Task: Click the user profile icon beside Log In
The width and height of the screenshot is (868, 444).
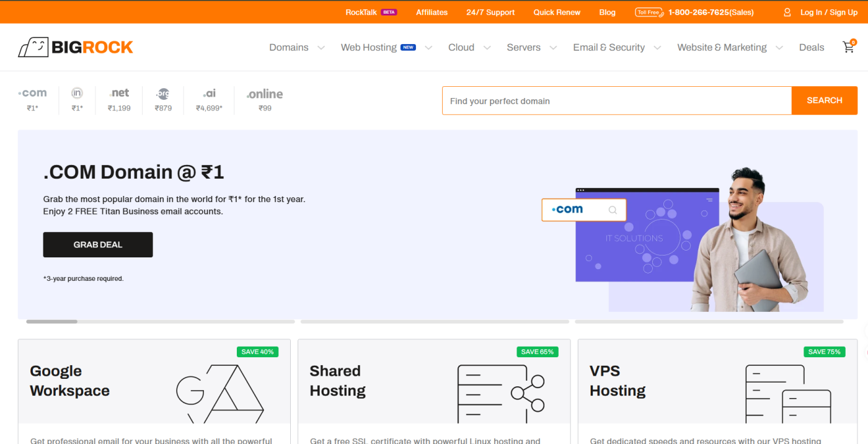Action: [x=787, y=12]
